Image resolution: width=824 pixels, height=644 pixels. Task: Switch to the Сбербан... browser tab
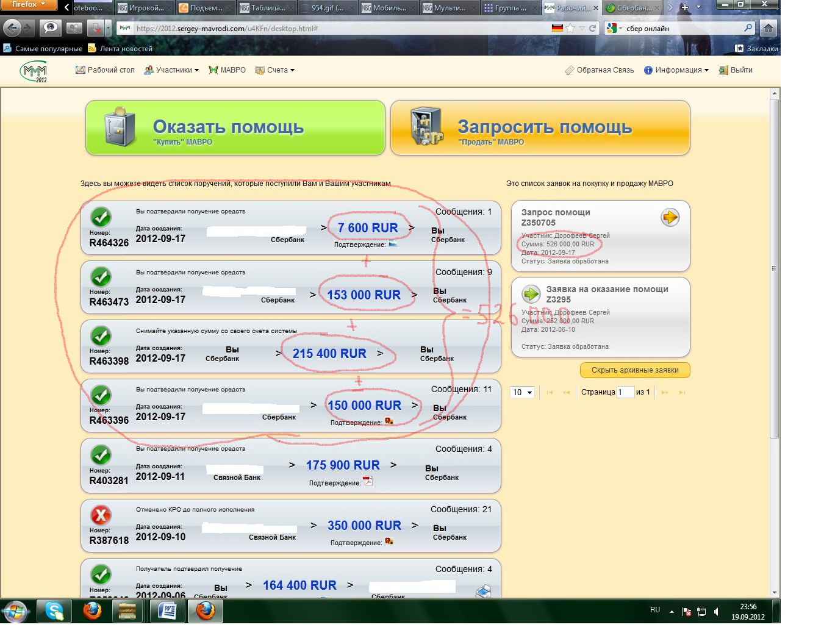tap(632, 8)
